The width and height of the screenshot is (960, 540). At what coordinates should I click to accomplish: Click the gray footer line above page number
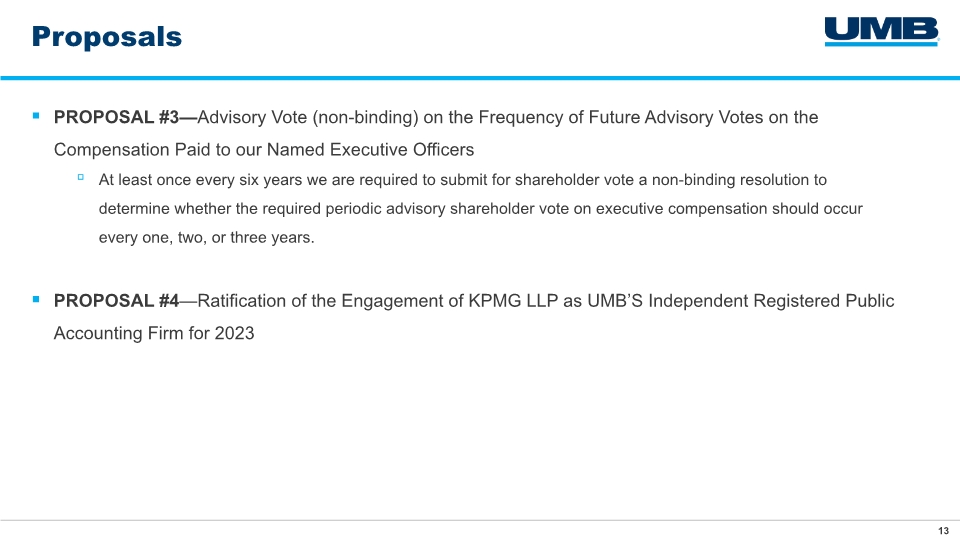coord(480,520)
